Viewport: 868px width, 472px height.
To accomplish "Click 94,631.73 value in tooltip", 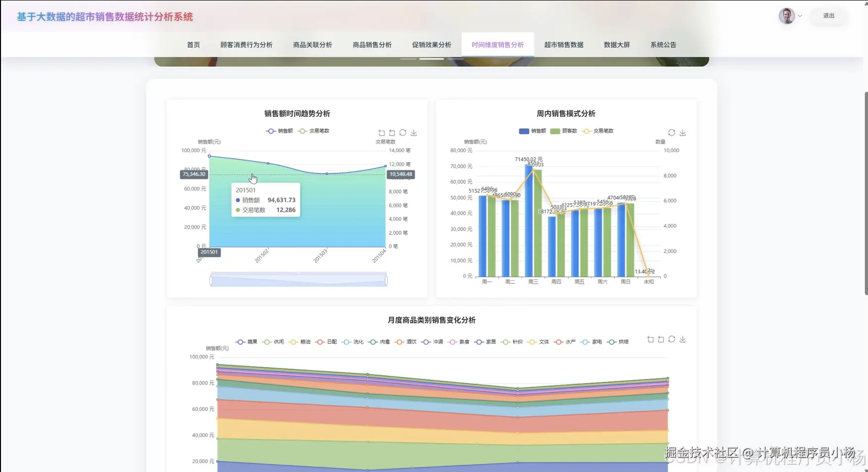I will point(282,200).
